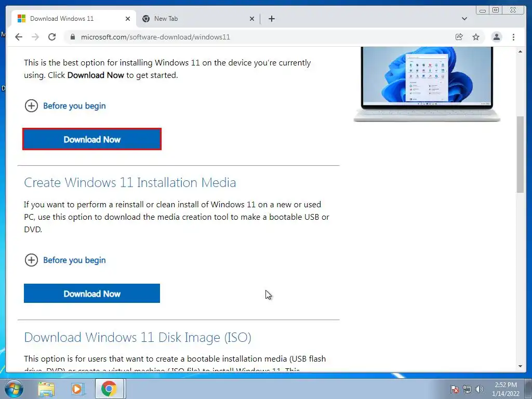This screenshot has width=532, height=399.
Task: Expand first Before you begin plus circle
Action: click(x=31, y=106)
